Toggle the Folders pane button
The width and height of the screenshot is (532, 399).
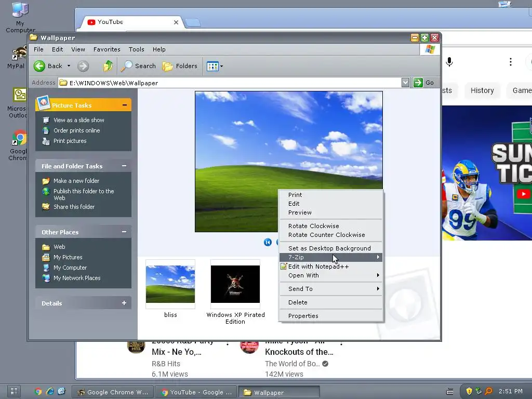(x=179, y=66)
